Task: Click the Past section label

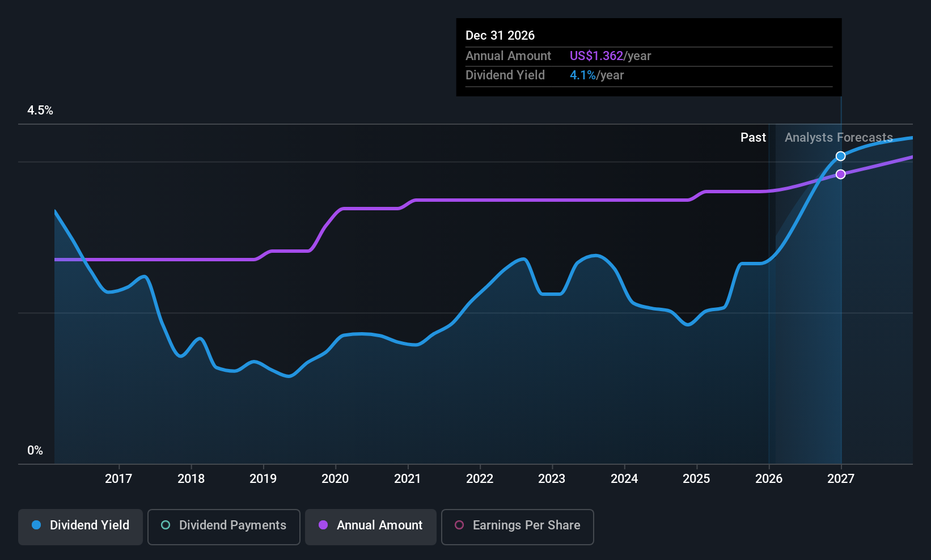Action: coord(753,138)
